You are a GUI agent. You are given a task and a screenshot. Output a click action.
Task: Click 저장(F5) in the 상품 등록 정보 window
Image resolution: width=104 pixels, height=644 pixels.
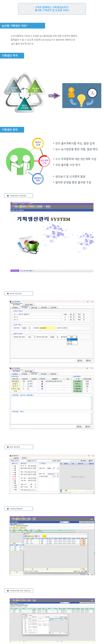pyautogui.click(x=84, y=460)
